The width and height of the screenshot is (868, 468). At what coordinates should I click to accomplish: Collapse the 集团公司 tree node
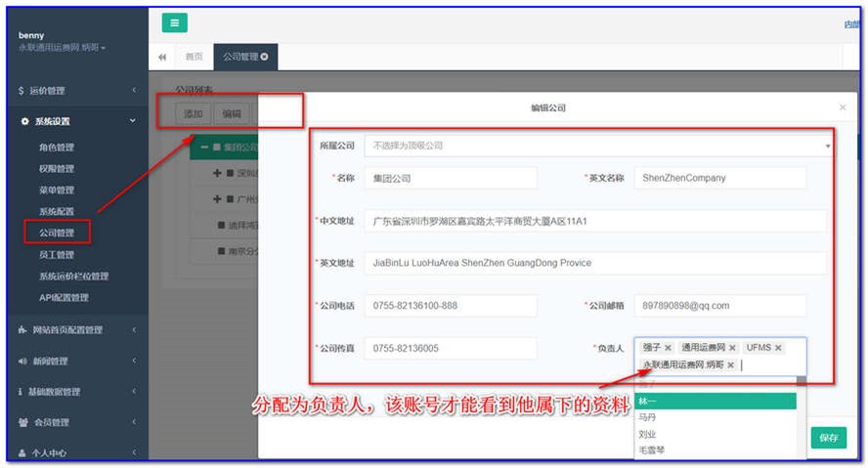pos(203,148)
